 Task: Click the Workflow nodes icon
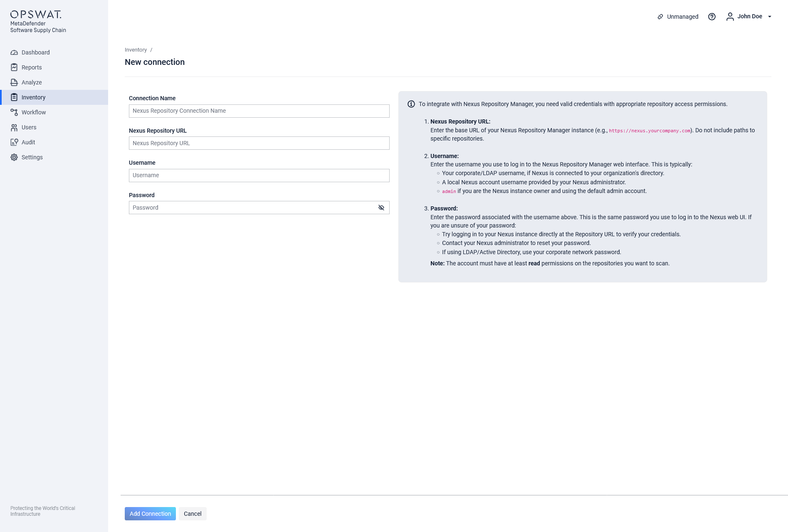tap(14, 112)
